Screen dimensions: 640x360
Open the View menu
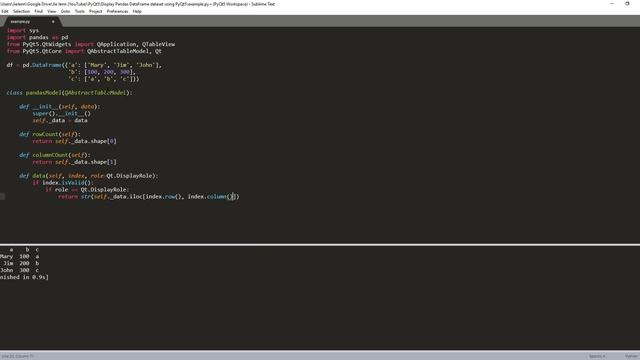click(x=52, y=11)
